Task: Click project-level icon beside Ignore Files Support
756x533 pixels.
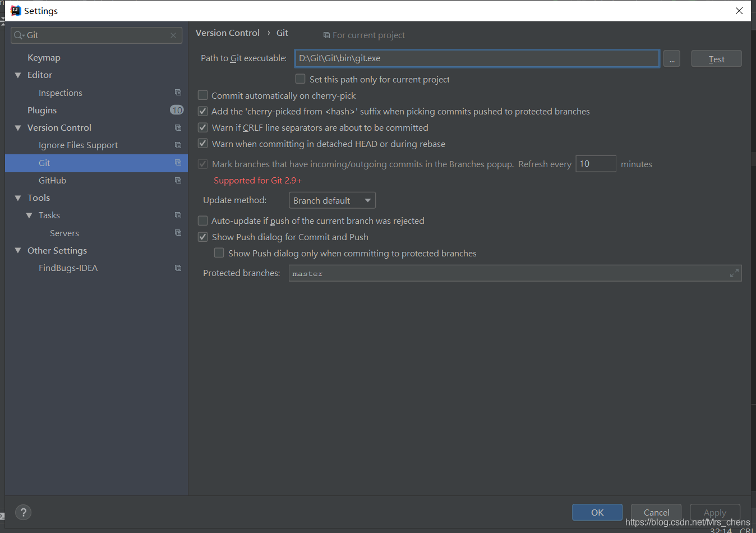Action: pos(178,145)
